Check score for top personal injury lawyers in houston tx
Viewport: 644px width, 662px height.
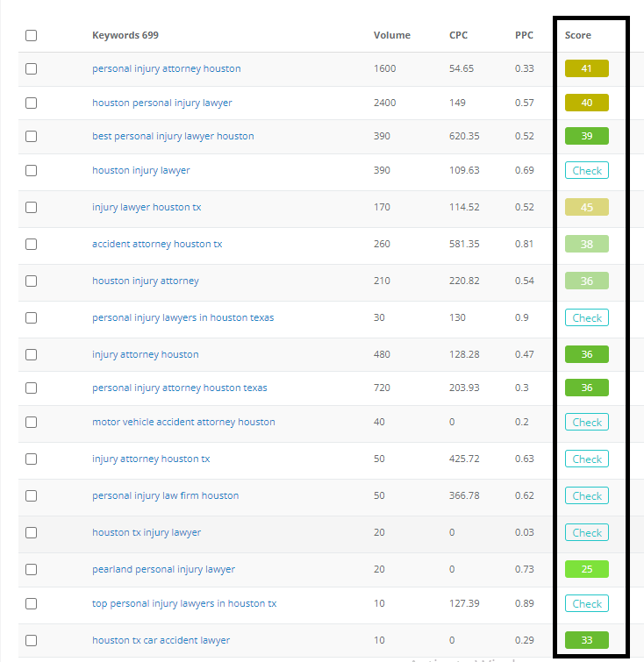coord(586,604)
